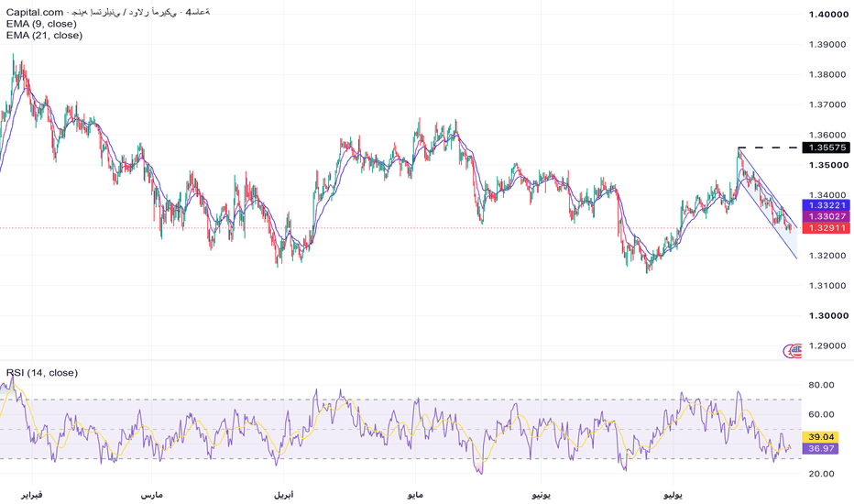Click the 1.37000 price axis label

(827, 104)
